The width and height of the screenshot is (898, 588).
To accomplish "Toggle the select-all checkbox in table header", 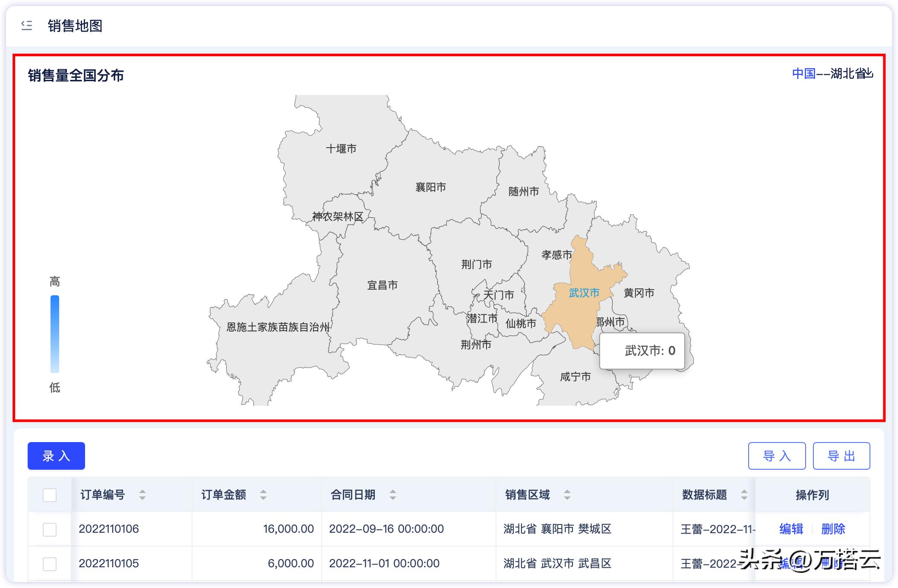I will (x=49, y=495).
